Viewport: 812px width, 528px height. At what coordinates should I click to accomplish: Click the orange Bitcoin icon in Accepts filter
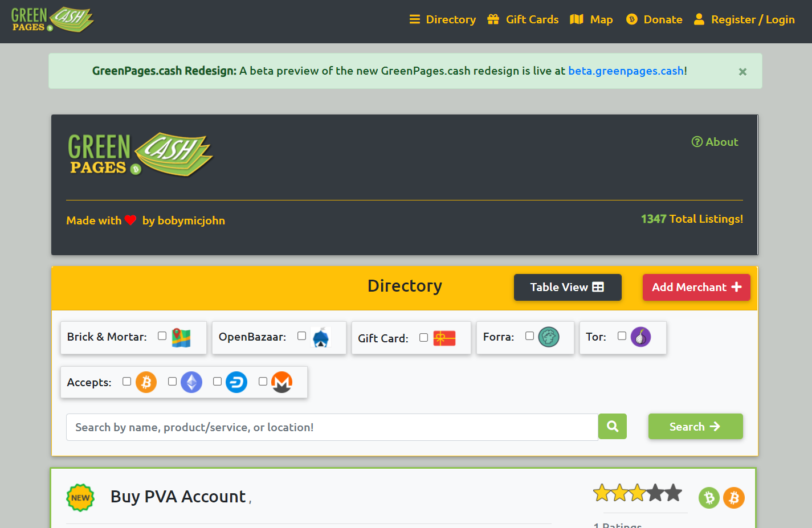pyautogui.click(x=146, y=382)
